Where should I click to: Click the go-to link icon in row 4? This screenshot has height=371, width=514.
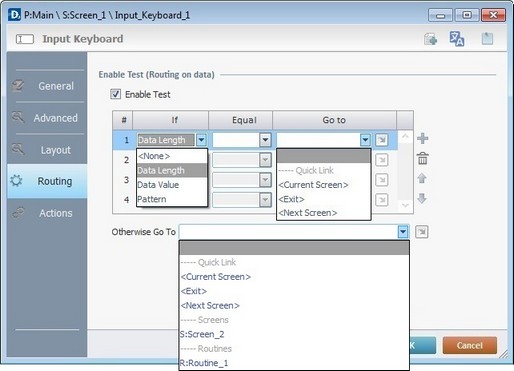coord(382,200)
